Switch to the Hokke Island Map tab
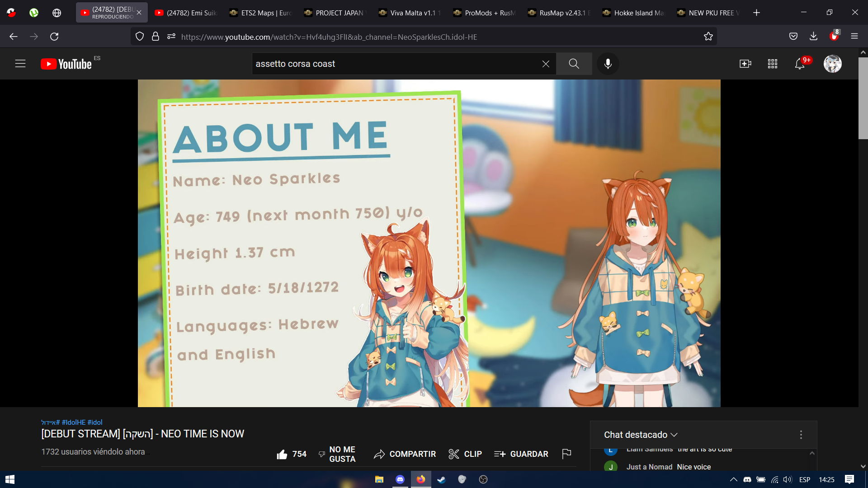The width and height of the screenshot is (868, 488). pyautogui.click(x=633, y=13)
